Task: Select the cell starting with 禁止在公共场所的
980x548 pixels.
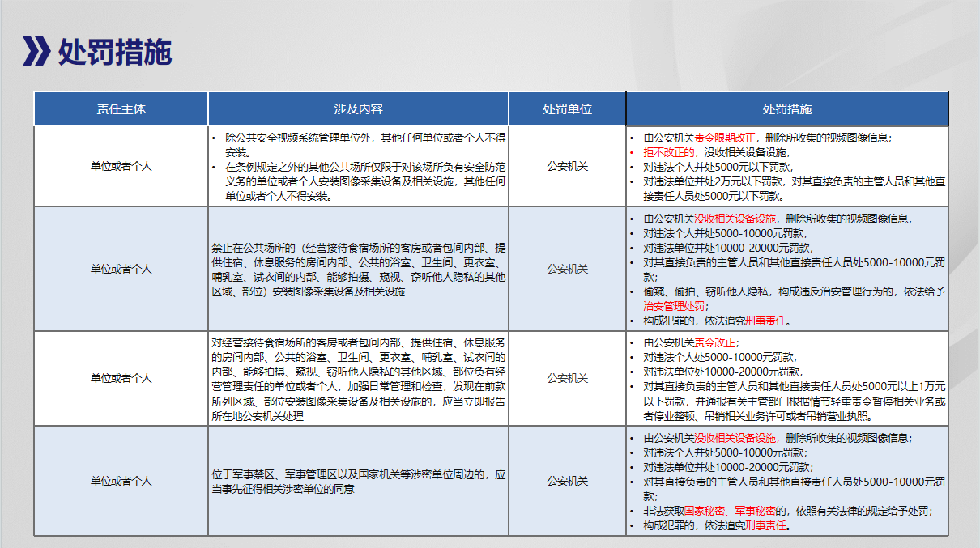Action: pyautogui.click(x=358, y=269)
